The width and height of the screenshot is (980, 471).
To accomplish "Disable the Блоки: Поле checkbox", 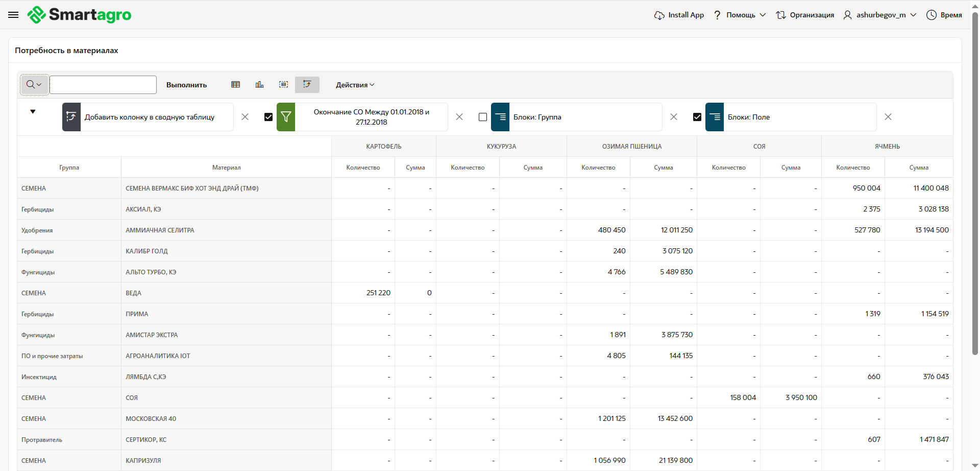I will point(697,117).
